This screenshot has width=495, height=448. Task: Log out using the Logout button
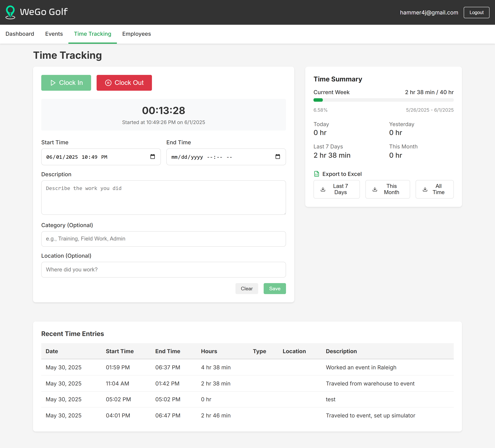tap(476, 13)
